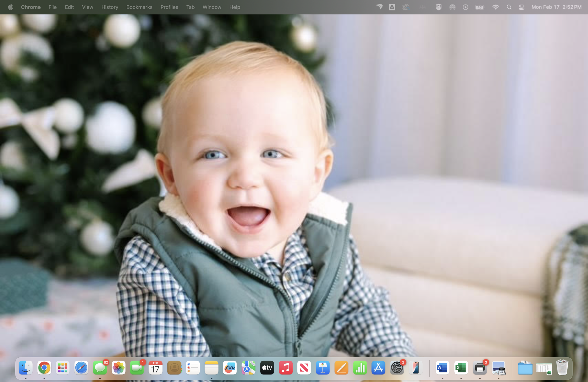Viewport: 588px width, 382px height.
Task: Open the Contacts app in dock
Action: 174,368
